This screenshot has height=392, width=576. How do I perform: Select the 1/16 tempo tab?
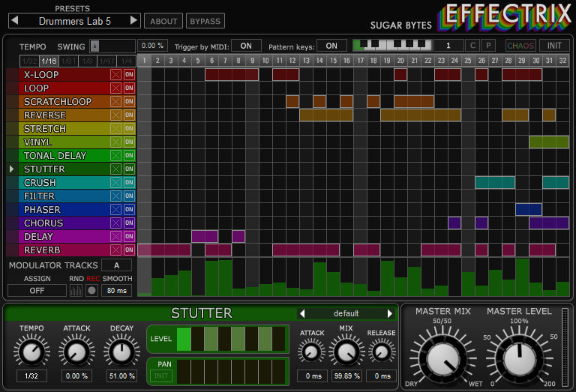tap(49, 61)
